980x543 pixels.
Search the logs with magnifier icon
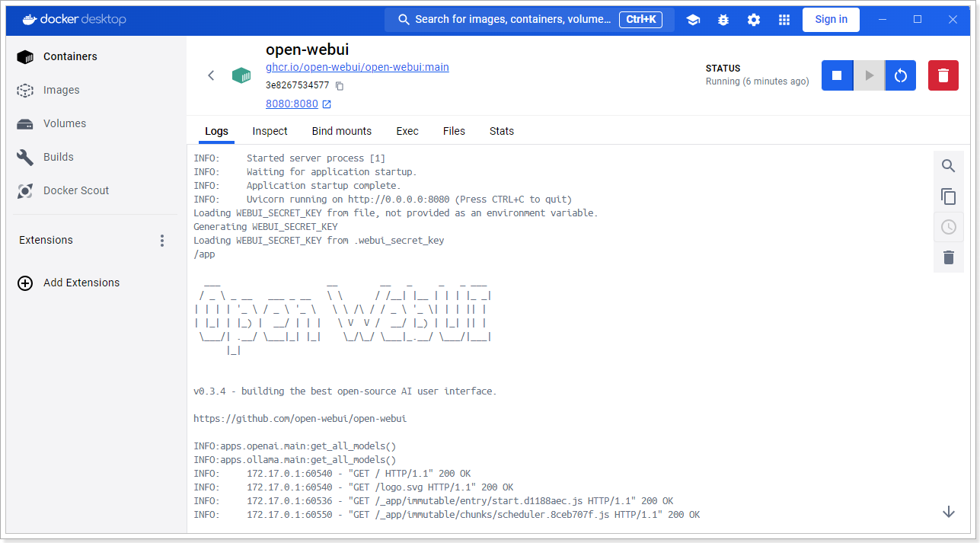click(x=949, y=166)
